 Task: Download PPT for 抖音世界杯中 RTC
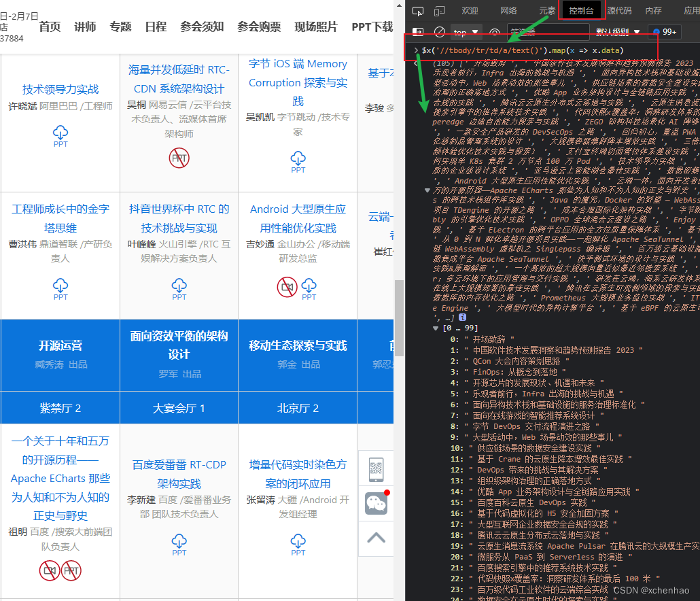pos(179,290)
